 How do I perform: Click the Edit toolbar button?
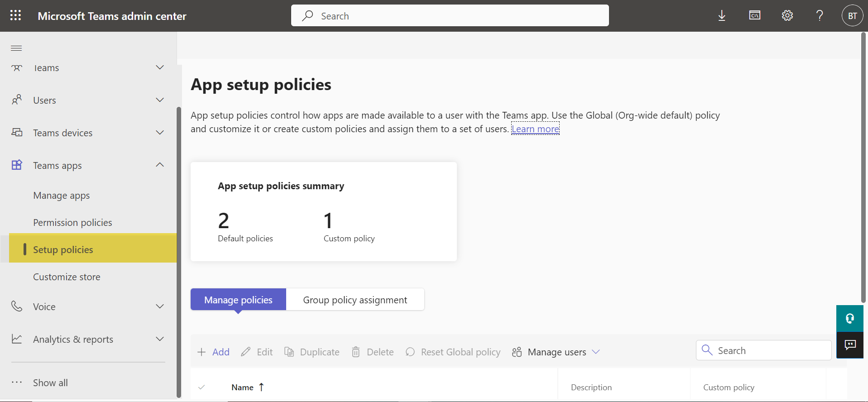click(x=257, y=352)
